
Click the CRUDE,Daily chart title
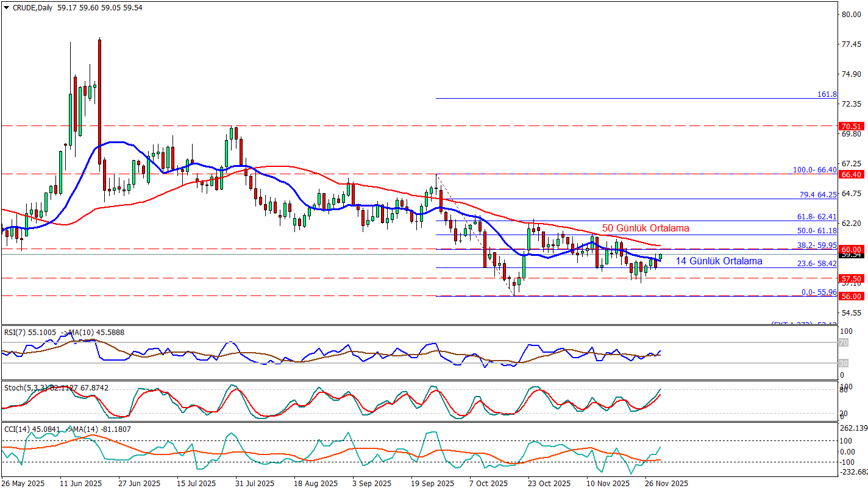pos(32,9)
